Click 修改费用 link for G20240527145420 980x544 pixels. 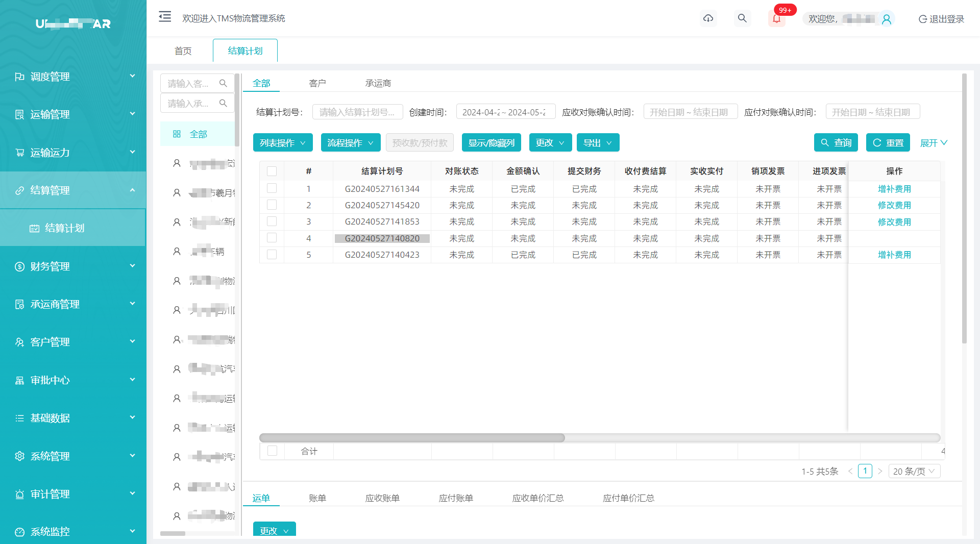894,205
